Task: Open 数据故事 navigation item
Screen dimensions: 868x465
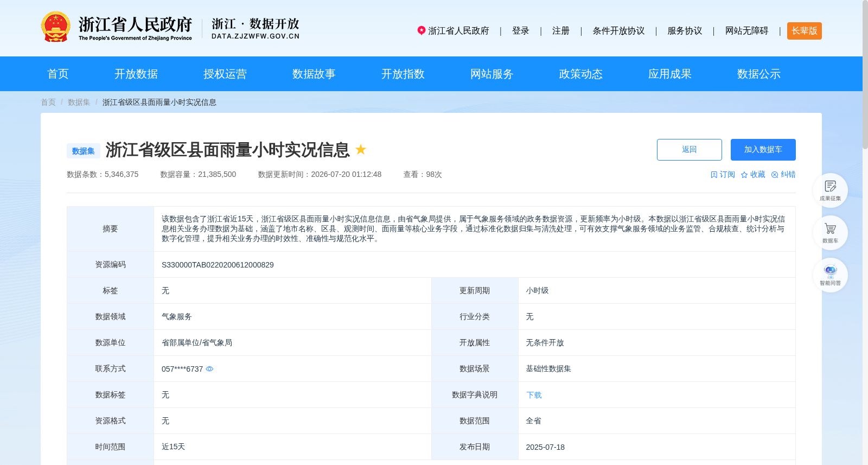Action: pos(314,74)
